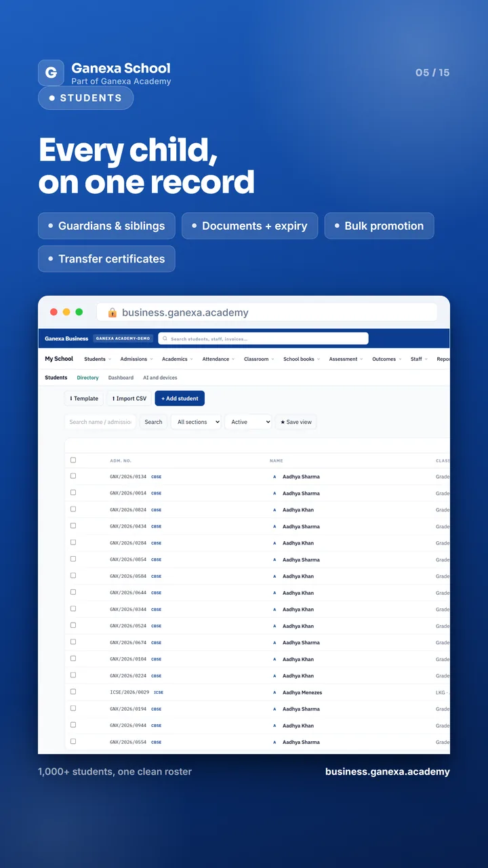Expand the Students menu in the navigation bar
488x868 pixels.
click(x=97, y=359)
